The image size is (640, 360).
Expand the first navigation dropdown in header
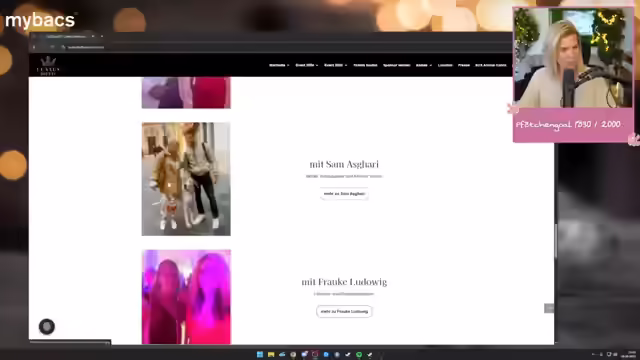pos(279,65)
